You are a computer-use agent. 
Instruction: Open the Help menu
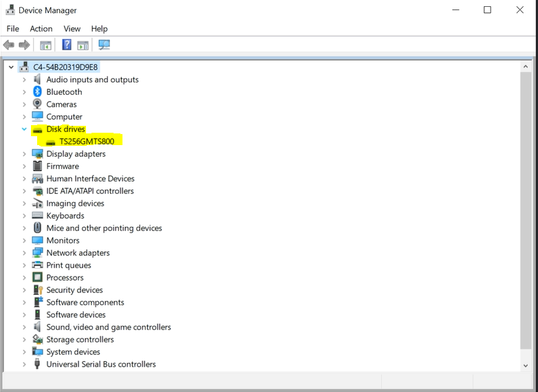99,29
